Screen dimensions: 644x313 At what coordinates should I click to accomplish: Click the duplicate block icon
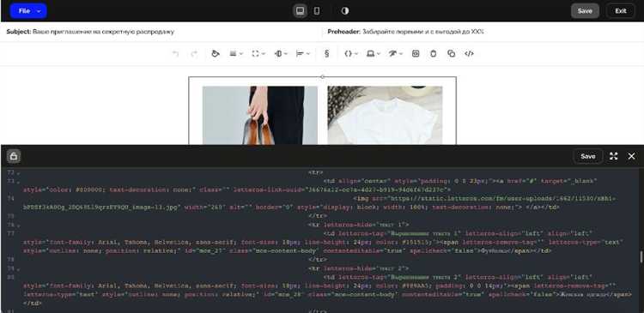coord(451,54)
